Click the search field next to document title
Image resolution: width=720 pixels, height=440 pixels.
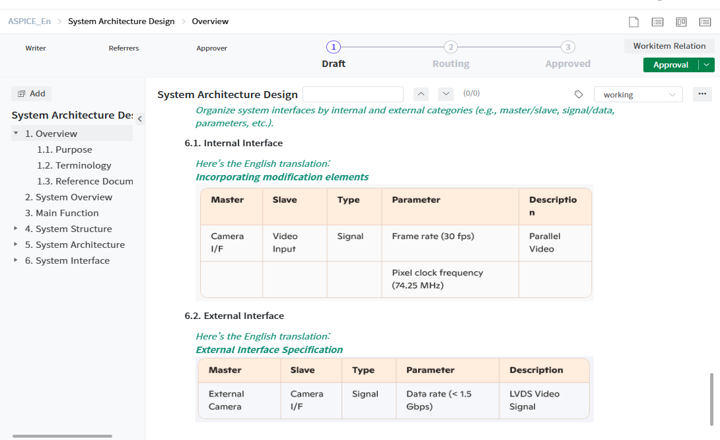pos(353,94)
